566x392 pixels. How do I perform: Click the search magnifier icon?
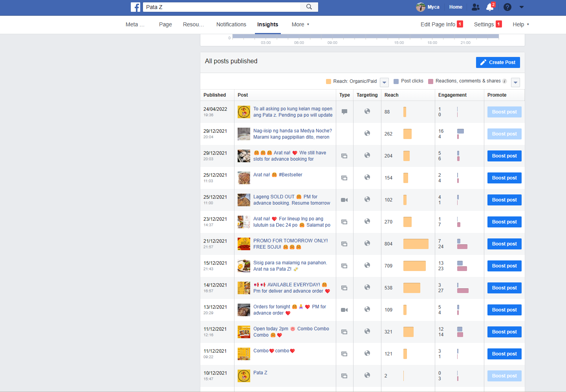pos(309,7)
